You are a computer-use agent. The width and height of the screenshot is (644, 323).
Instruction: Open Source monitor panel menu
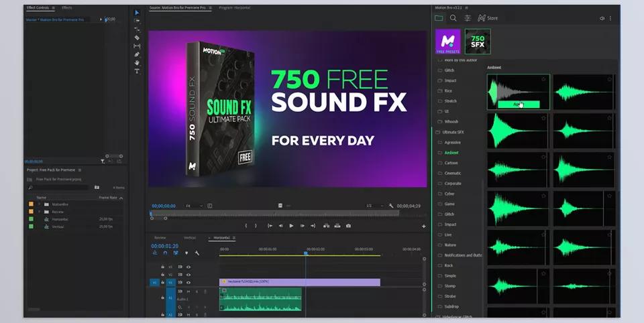tap(211, 8)
